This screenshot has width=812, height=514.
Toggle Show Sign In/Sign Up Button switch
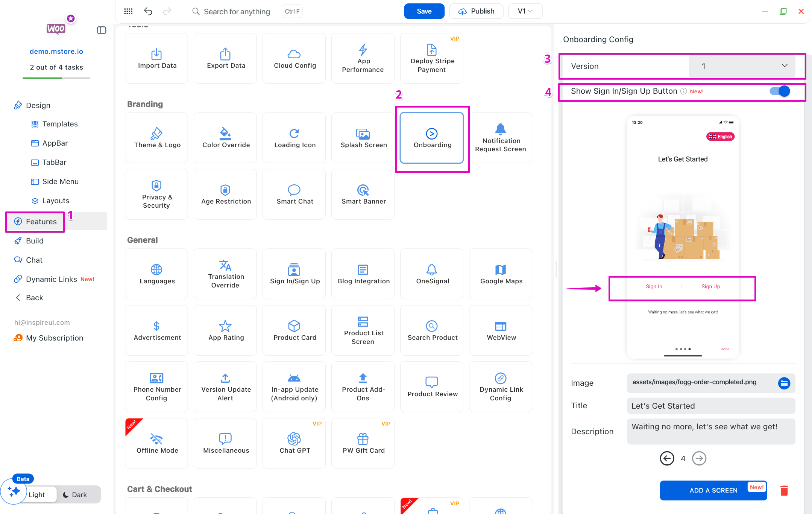click(780, 91)
